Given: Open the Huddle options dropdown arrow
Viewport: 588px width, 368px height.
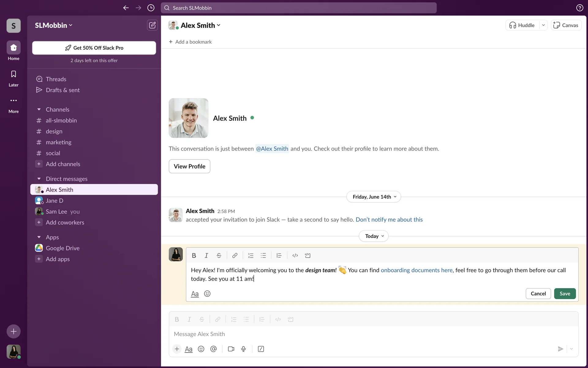Looking at the screenshot, I should (x=543, y=25).
